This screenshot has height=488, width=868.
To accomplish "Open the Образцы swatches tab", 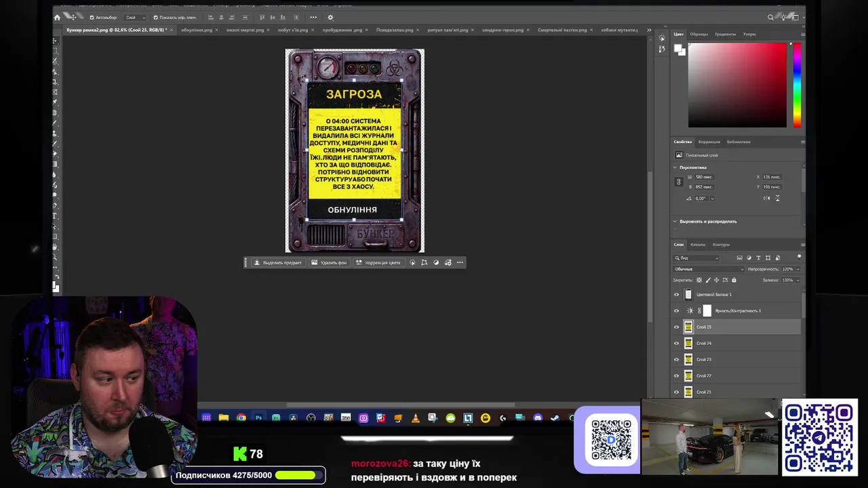I will 698,34.
